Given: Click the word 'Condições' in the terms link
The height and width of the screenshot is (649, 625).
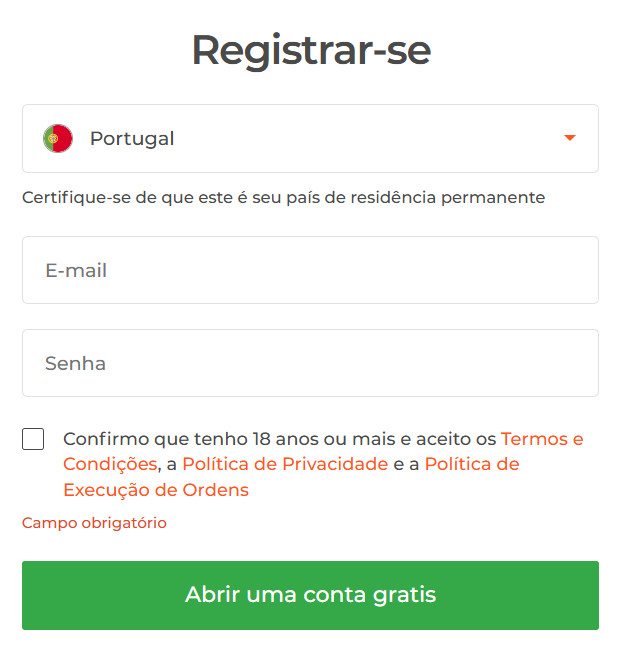Looking at the screenshot, I should point(110,464).
